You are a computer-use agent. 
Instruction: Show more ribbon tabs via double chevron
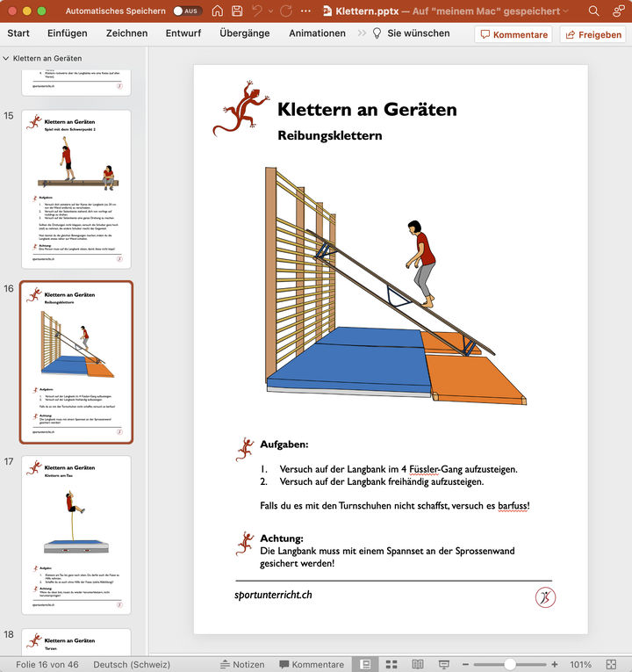pos(362,33)
